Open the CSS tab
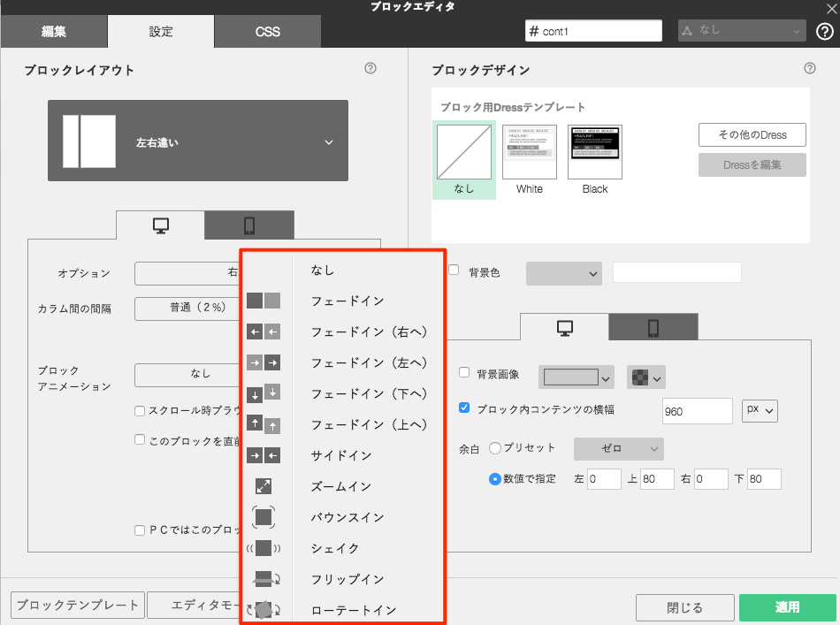 [x=267, y=32]
